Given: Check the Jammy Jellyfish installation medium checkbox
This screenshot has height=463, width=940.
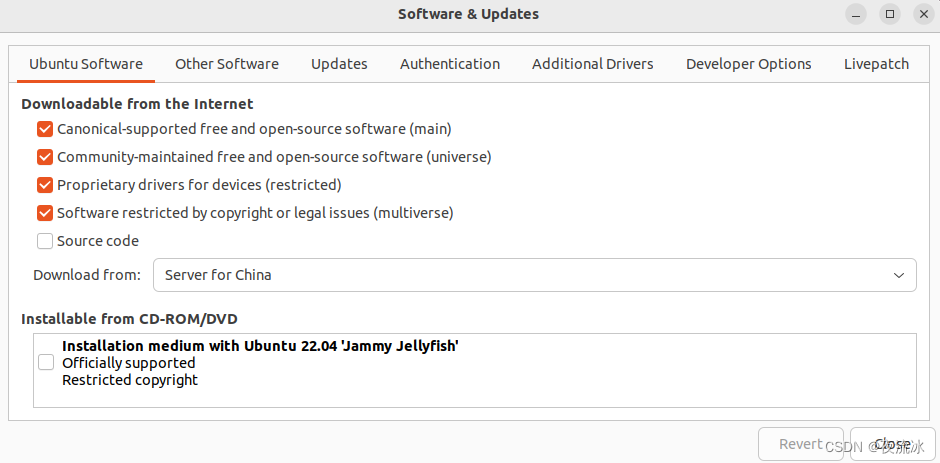Looking at the screenshot, I should pos(46,363).
